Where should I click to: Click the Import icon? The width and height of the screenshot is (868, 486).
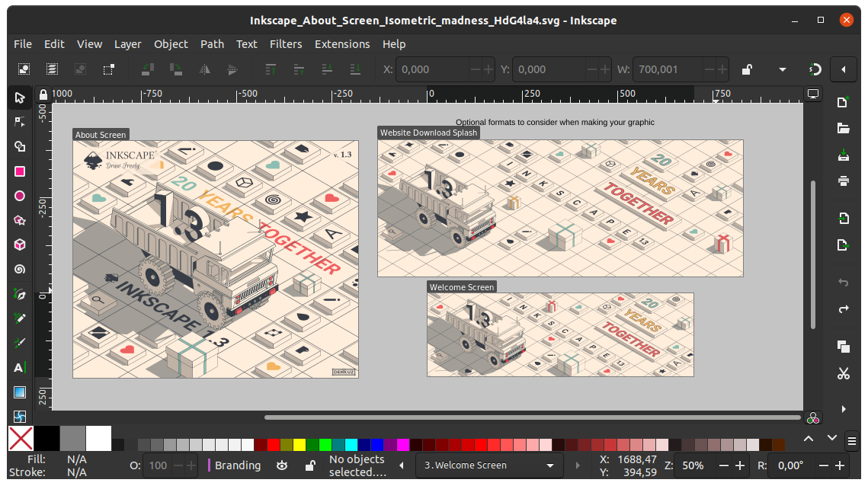[x=843, y=218]
